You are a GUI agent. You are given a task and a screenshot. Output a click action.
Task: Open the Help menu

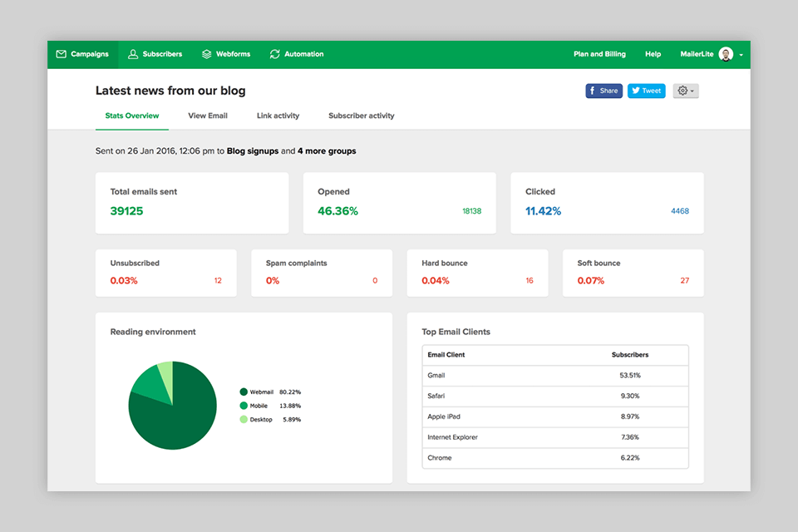(653, 54)
